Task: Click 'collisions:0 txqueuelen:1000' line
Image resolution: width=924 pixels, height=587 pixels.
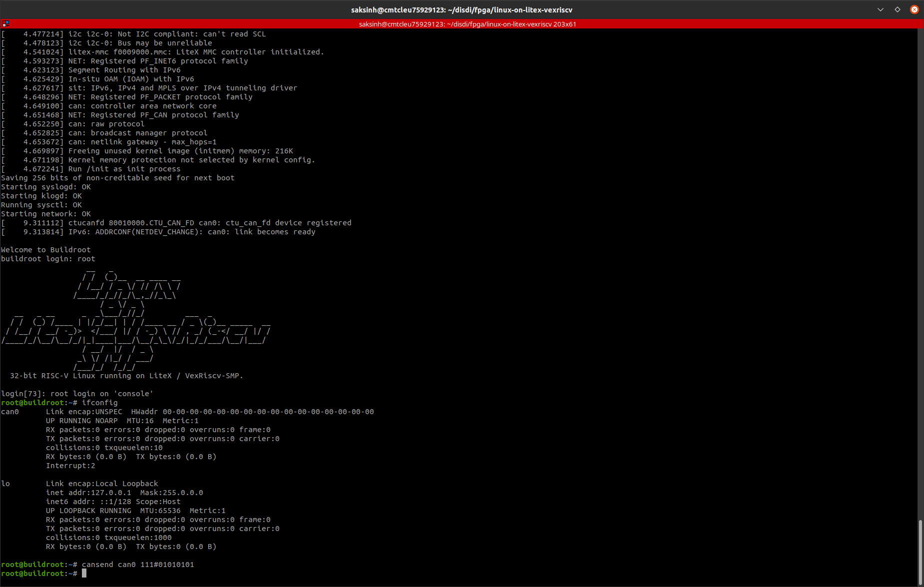Action: 109,538
